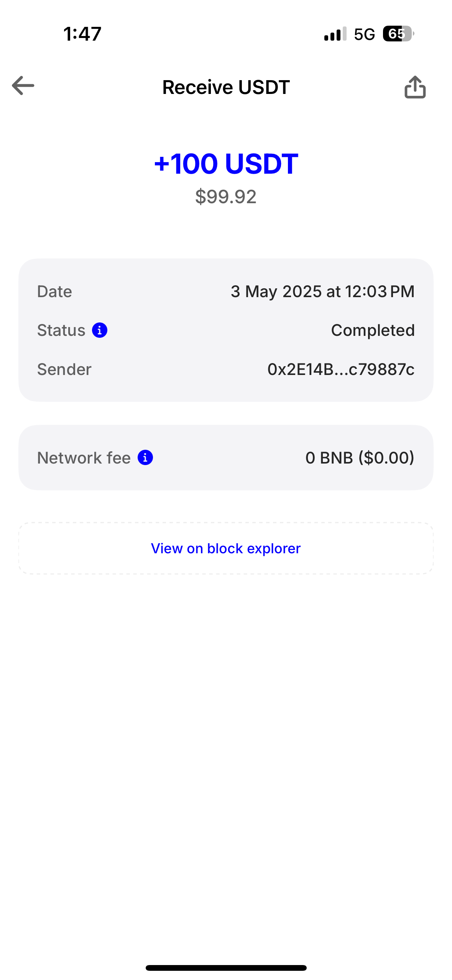This screenshot has width=452, height=980.
Task: Tap the sender address 0x2E14B...c79887c
Action: point(340,369)
